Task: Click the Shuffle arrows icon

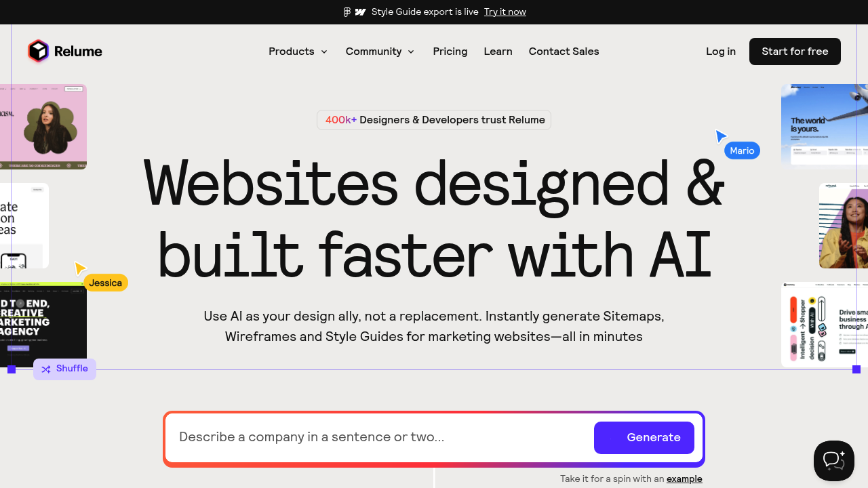Action: coord(46,369)
